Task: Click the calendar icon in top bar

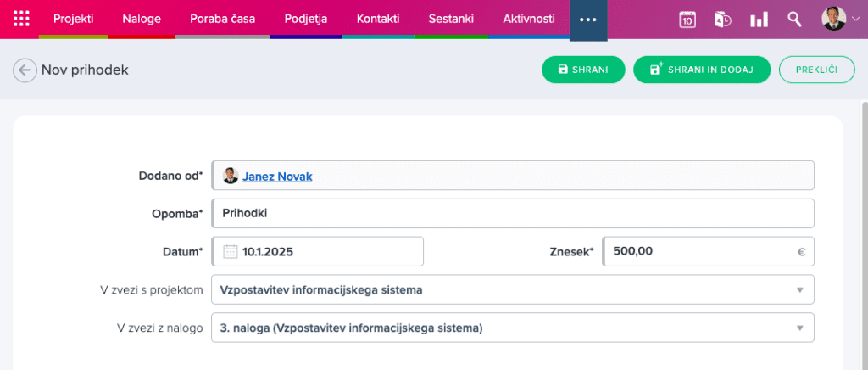Action: [x=687, y=20]
